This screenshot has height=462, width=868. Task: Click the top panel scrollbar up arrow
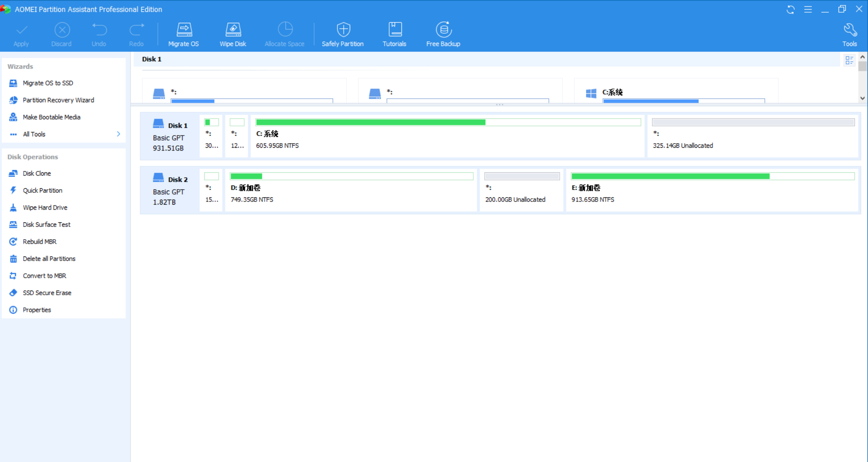click(x=863, y=57)
